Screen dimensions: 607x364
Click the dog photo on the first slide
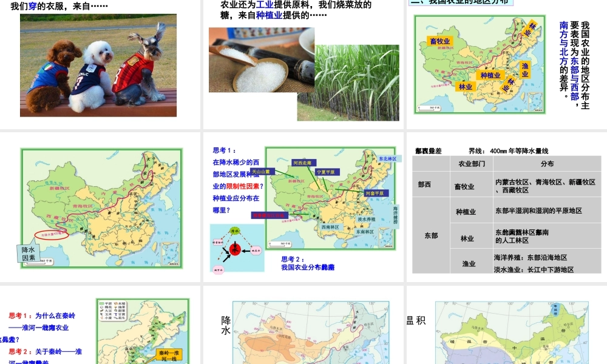tap(98, 66)
